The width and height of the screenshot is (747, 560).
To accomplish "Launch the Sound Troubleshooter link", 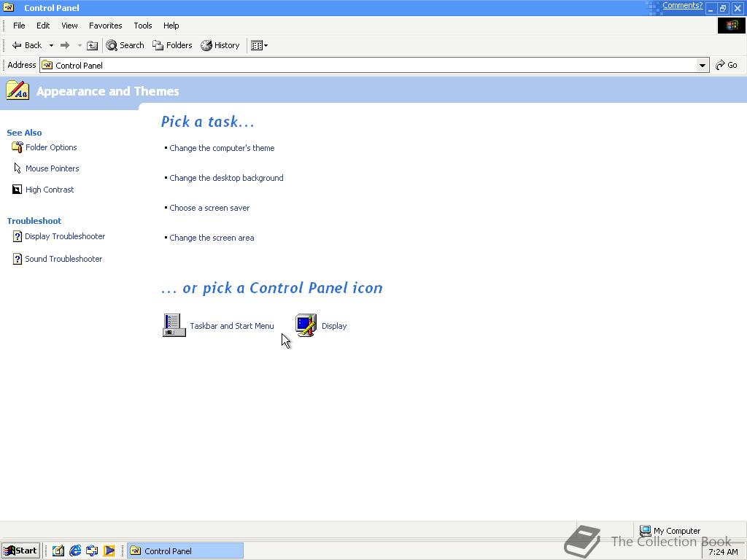I will [63, 259].
